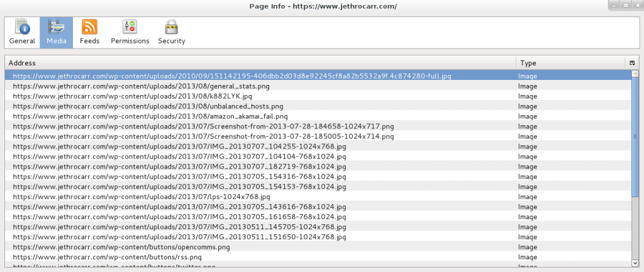Select the k882LYK.jpg row

pyautogui.click(x=318, y=96)
